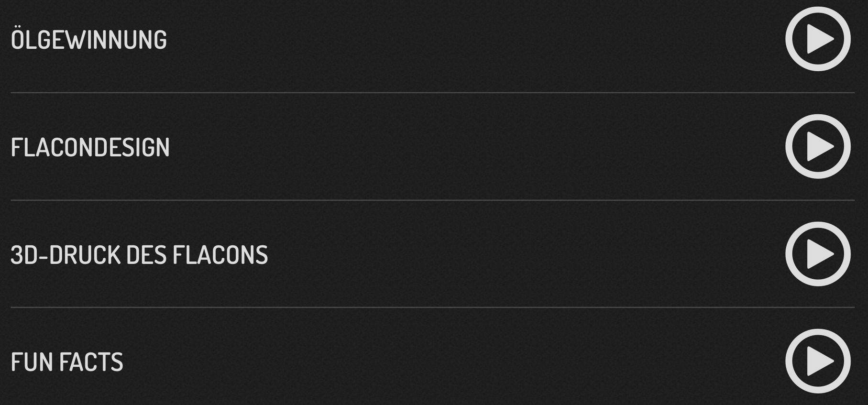Image resolution: width=868 pixels, height=405 pixels.
Task: Play the Fun Facts video
Action: pyautogui.click(x=818, y=361)
